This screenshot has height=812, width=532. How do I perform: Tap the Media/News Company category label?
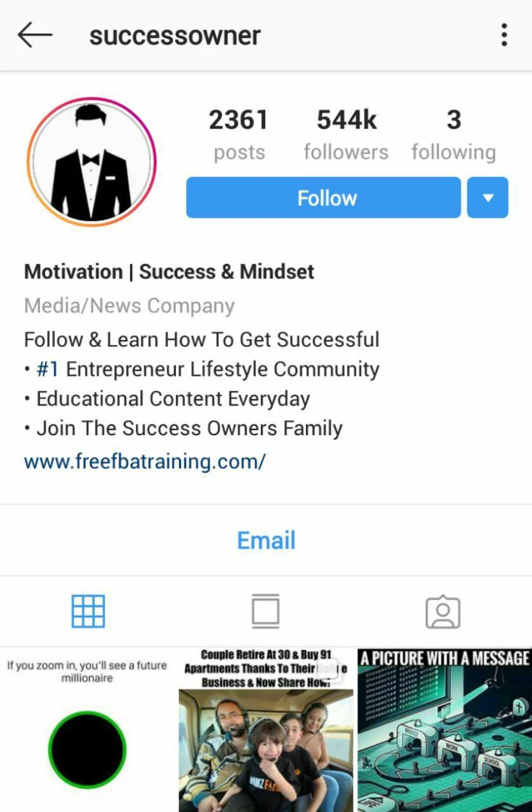pos(130,306)
